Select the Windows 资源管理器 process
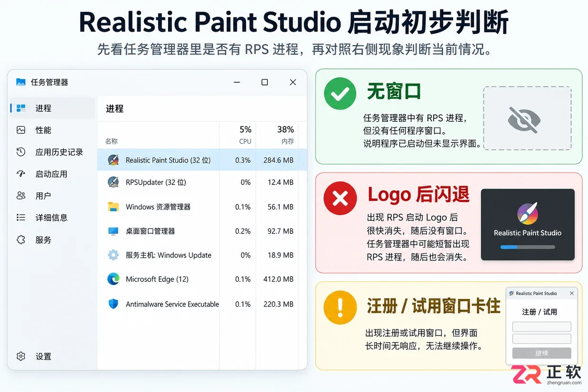This screenshot has width=588, height=392. click(202, 207)
